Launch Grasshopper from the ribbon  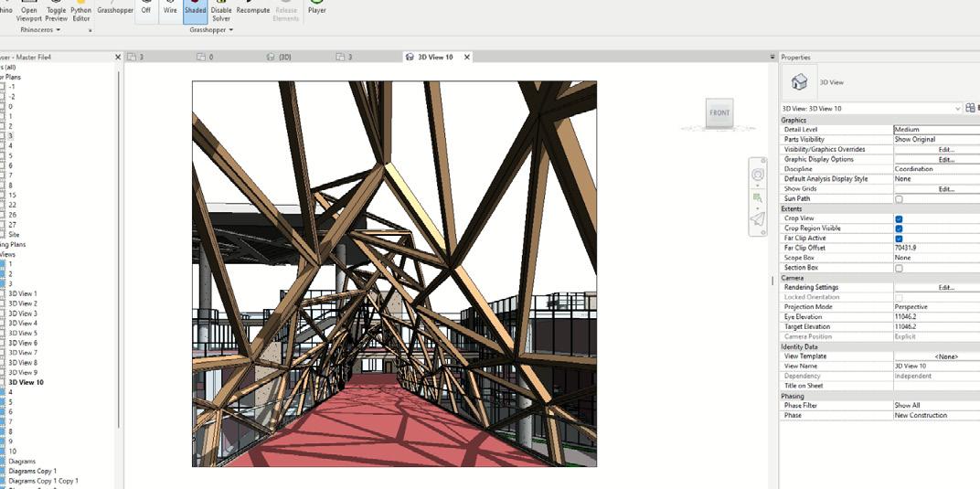coord(115,9)
